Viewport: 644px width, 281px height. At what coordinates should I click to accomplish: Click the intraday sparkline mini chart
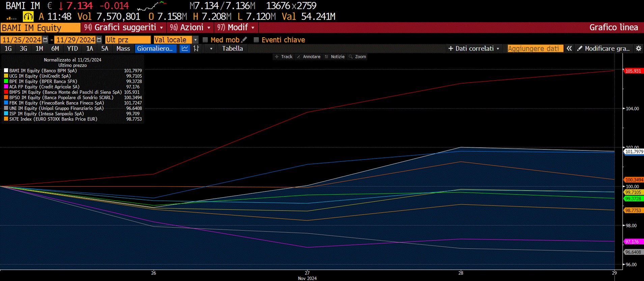(152, 6)
